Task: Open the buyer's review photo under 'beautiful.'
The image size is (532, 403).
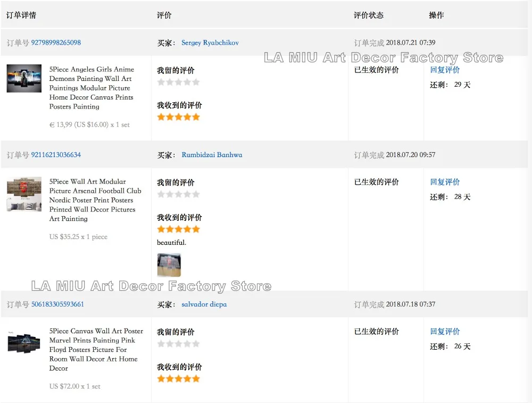Action: [169, 265]
